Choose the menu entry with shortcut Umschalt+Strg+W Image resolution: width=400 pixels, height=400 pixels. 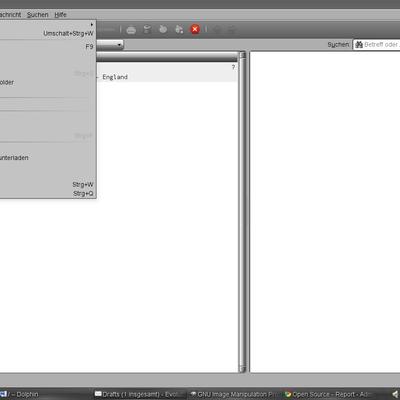tap(47, 33)
